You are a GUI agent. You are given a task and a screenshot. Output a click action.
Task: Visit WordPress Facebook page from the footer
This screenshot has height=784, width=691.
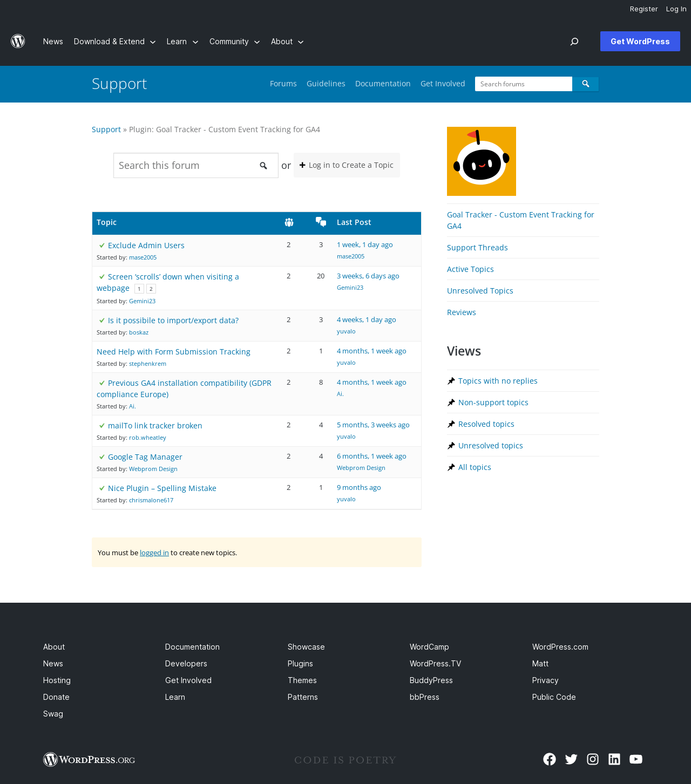550,759
